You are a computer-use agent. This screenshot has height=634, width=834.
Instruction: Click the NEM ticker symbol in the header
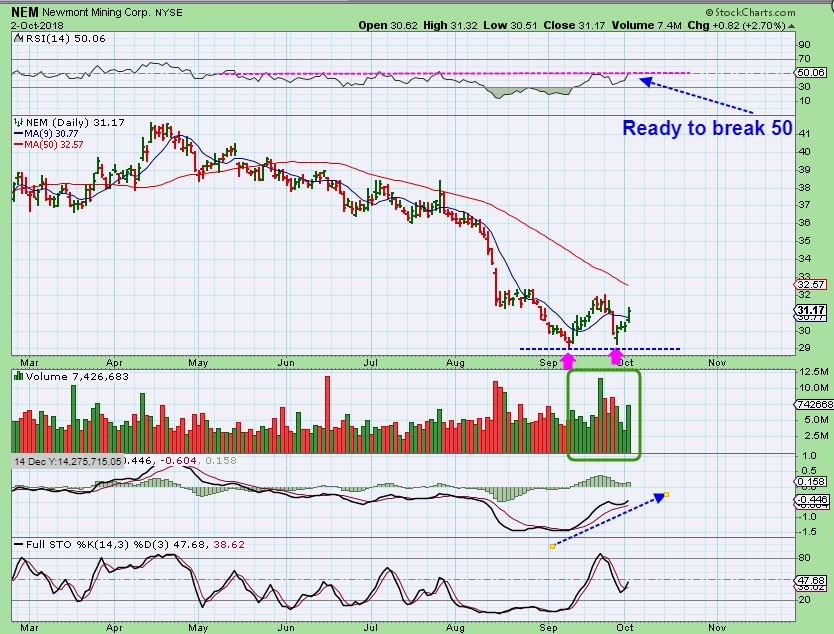pyautogui.click(x=25, y=12)
